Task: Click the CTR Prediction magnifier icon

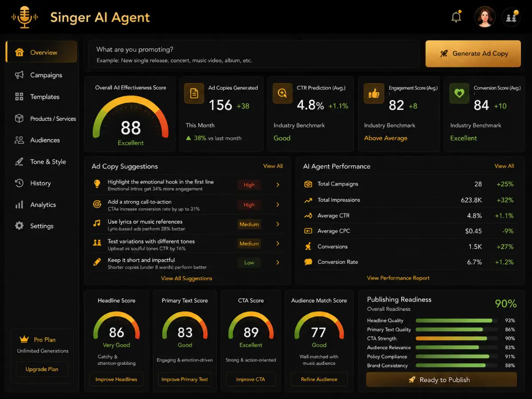Action: coord(282,94)
